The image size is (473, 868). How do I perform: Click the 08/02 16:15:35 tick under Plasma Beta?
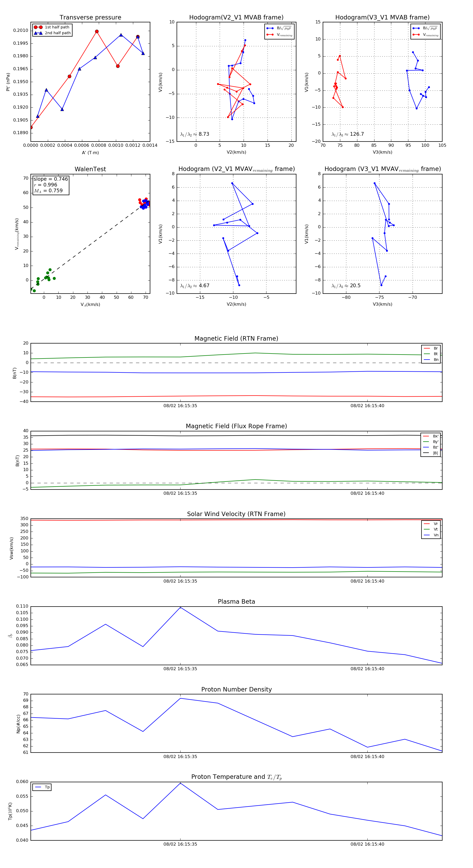[180, 669]
